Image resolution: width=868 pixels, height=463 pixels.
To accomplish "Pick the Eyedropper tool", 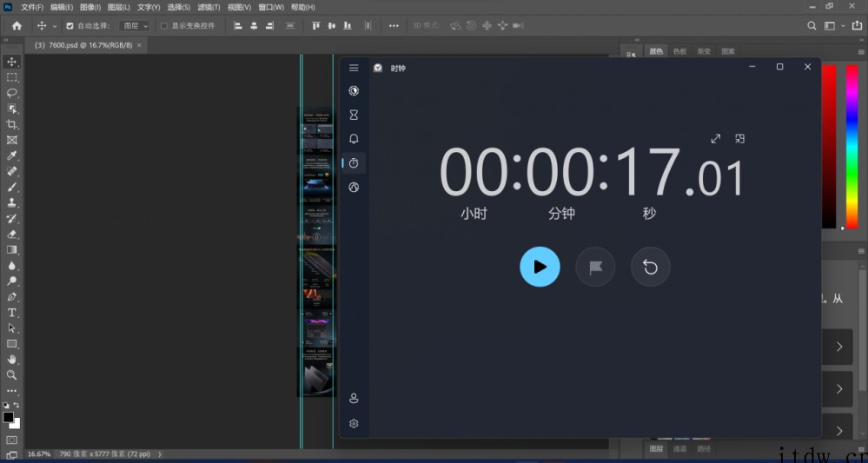I will [x=12, y=155].
